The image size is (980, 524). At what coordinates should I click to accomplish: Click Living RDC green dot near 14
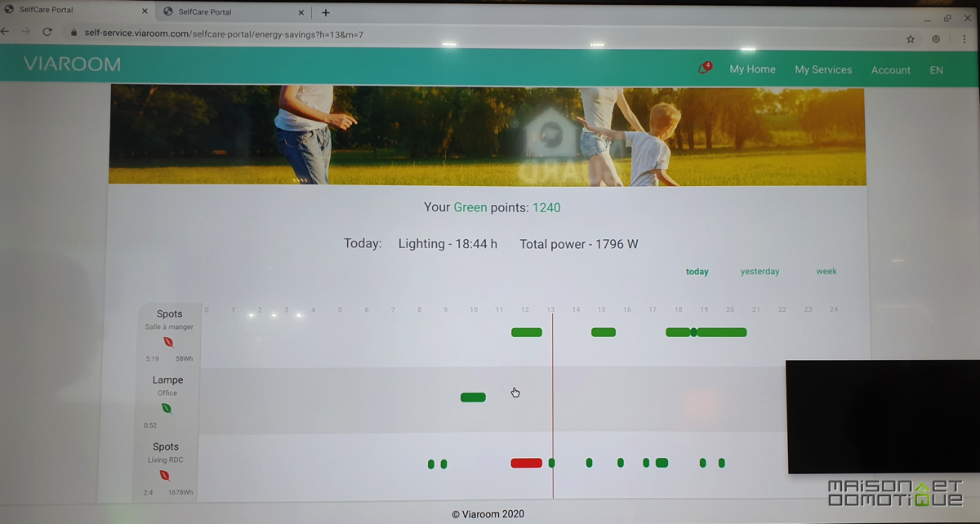coord(589,463)
